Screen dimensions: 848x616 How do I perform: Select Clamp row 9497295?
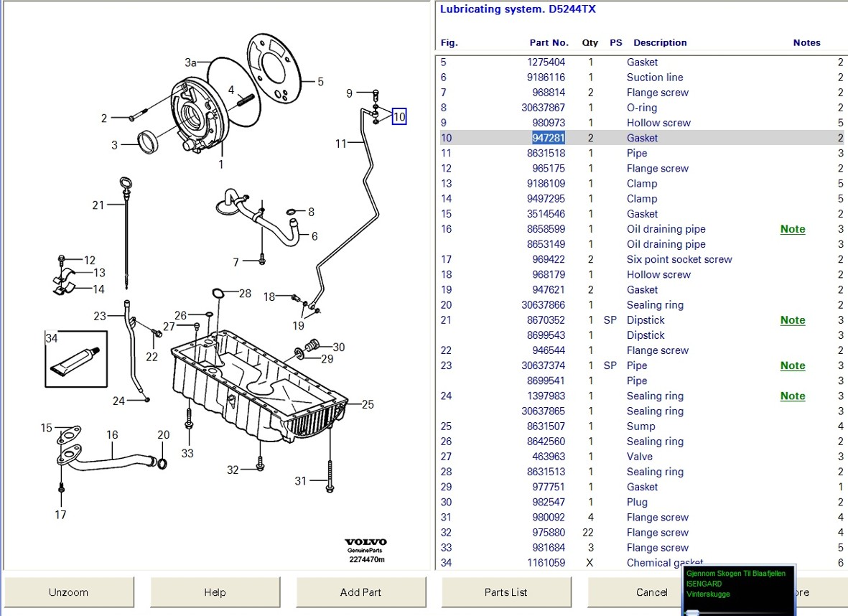[x=641, y=198]
